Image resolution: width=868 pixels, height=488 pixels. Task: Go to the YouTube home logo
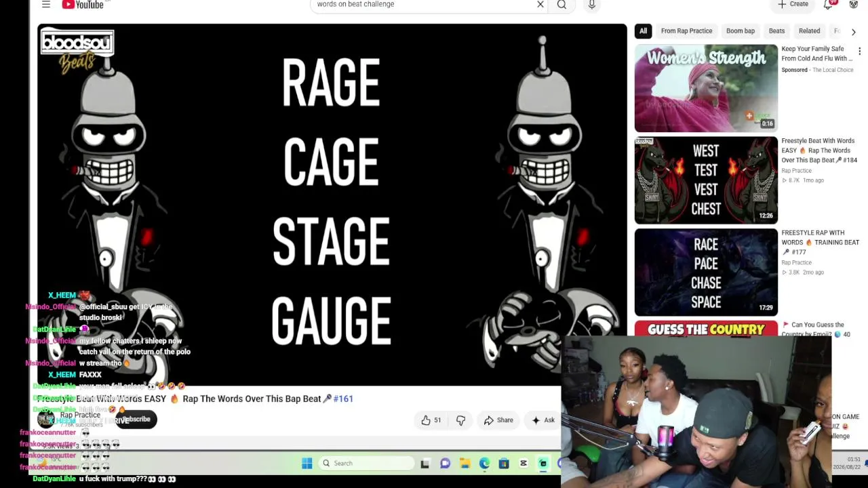(x=83, y=5)
